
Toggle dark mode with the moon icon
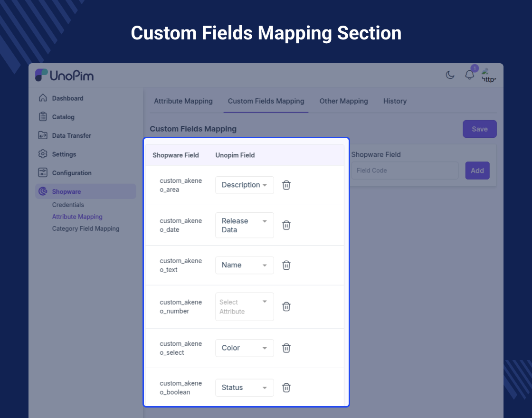[450, 75]
